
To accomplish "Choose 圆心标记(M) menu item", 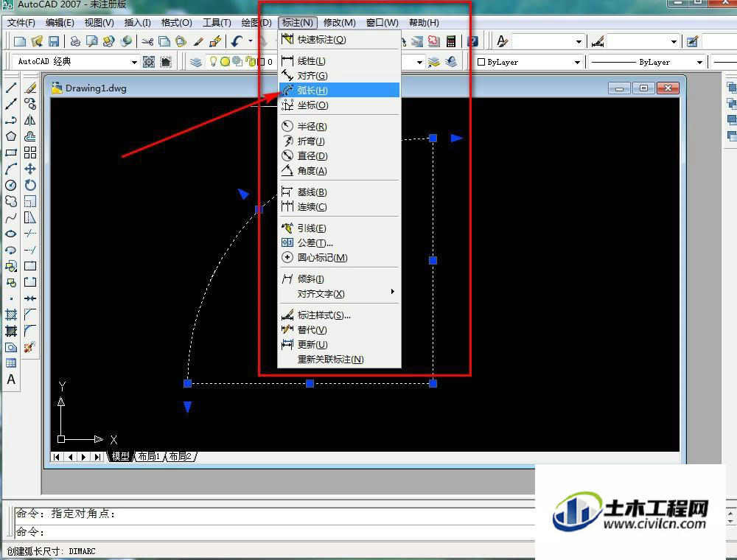I will (x=339, y=257).
